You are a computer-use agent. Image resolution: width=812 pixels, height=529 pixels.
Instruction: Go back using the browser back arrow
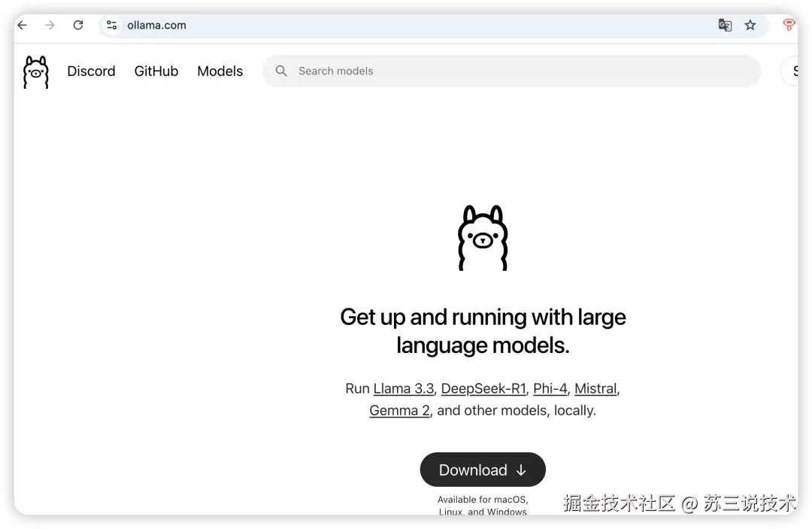coord(23,25)
